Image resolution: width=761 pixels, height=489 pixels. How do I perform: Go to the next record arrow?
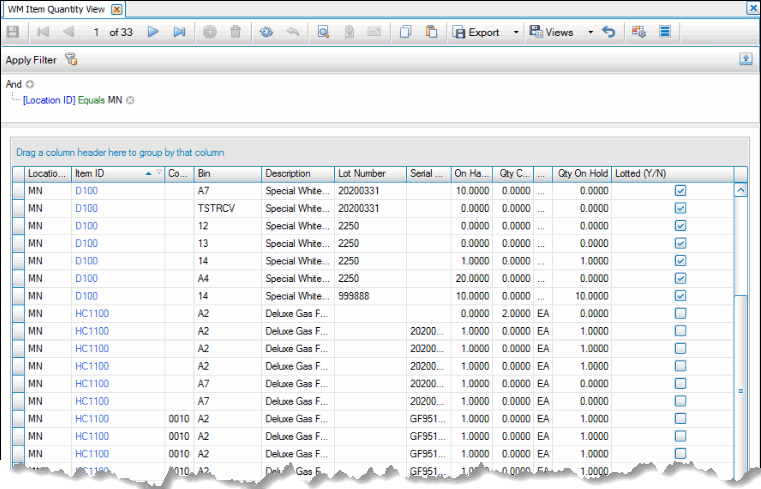tap(153, 32)
